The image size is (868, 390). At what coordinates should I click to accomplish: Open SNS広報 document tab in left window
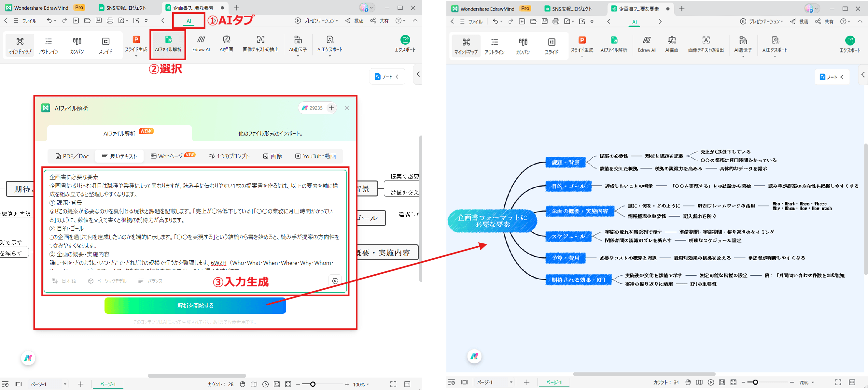coord(123,8)
